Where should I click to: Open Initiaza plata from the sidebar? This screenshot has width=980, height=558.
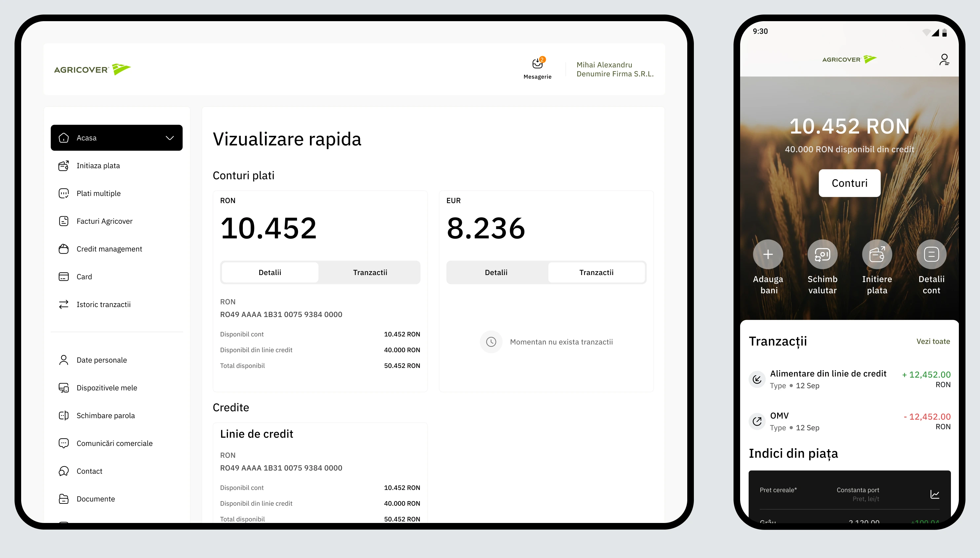[116, 166]
